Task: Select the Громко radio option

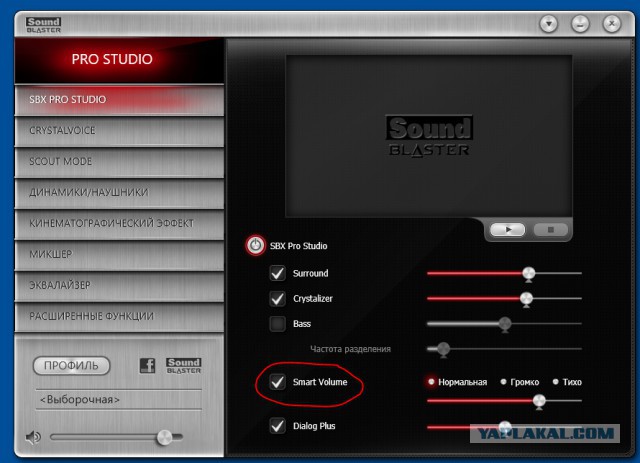Action: (503, 382)
